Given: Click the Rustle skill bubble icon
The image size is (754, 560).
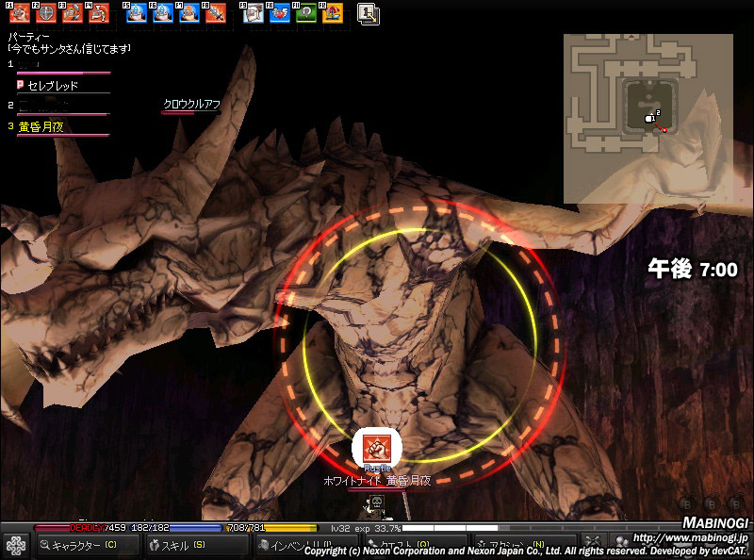Looking at the screenshot, I should [x=376, y=449].
